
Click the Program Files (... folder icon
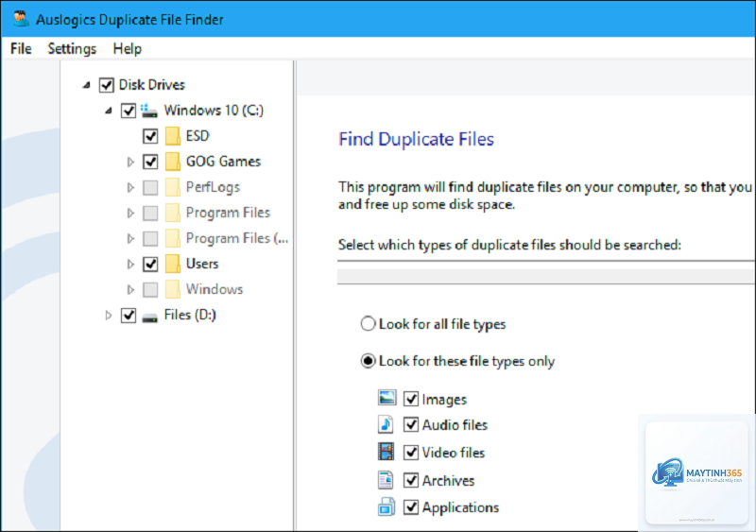(173, 238)
